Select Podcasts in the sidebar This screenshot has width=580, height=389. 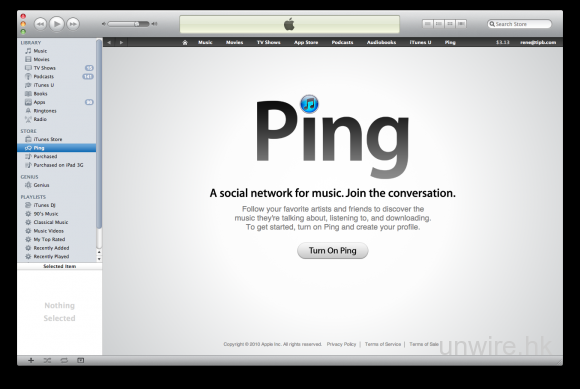57,77
